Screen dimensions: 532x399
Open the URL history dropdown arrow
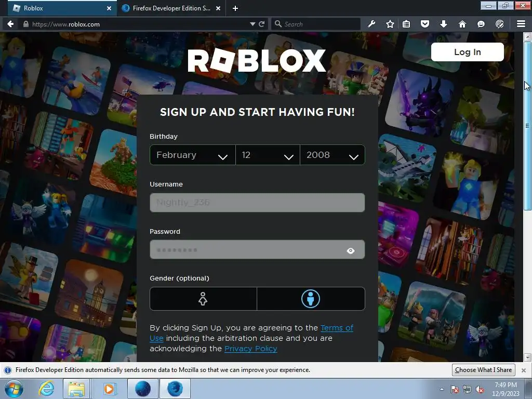252,24
